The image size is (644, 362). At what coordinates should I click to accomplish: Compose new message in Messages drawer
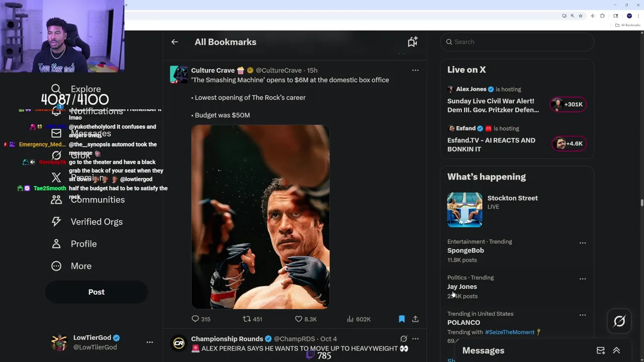(601, 350)
